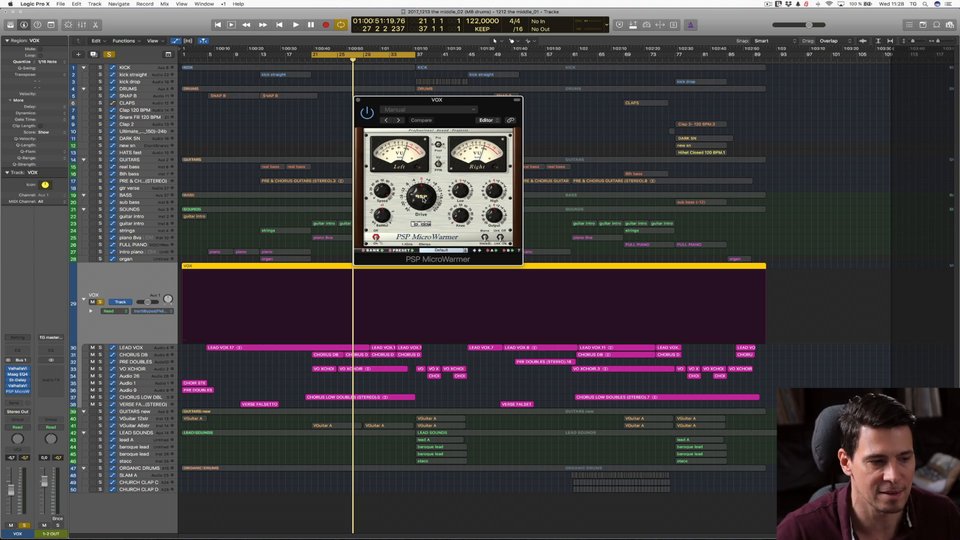
Task: Show the Toolbar icon
Action: pyautogui.click(x=51, y=25)
